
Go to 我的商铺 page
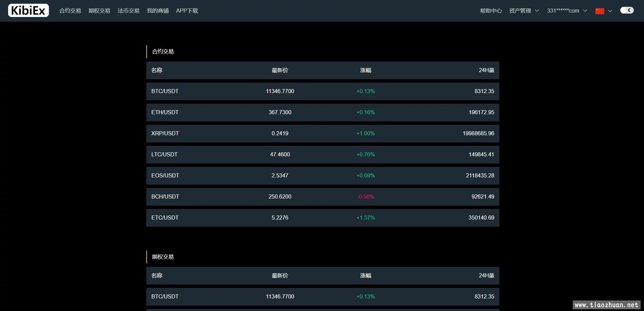[158, 11]
